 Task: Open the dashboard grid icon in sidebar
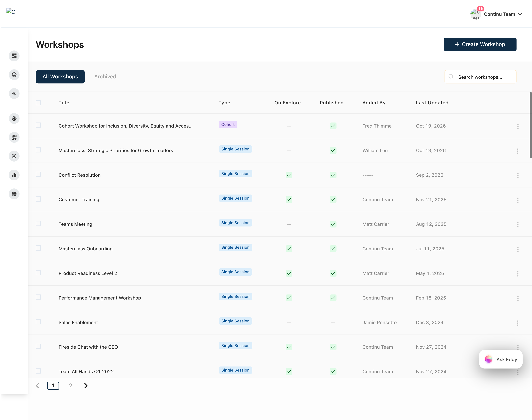14,56
